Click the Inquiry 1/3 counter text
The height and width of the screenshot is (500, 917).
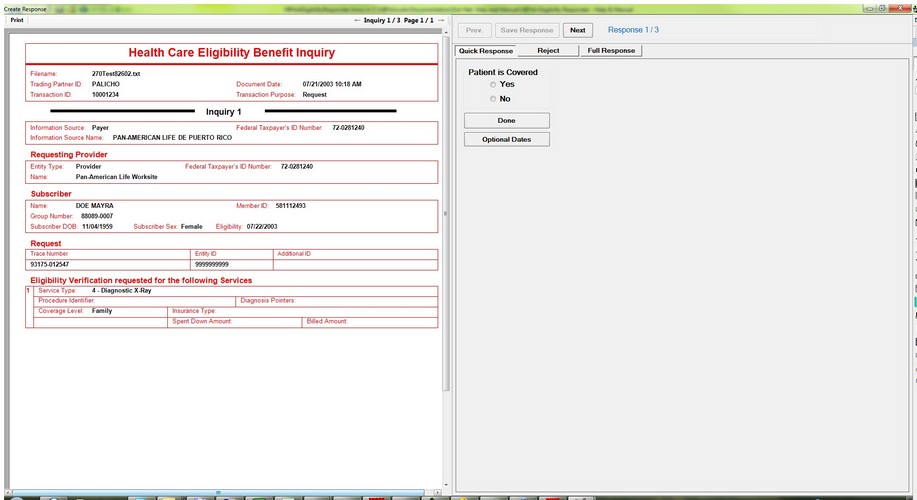pyautogui.click(x=382, y=20)
